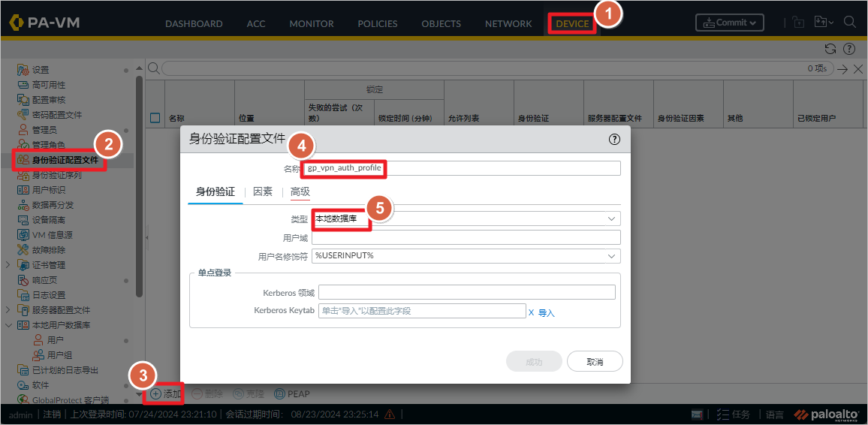Open 故障排除 in the sidebar
The image size is (868, 425).
[x=49, y=250]
